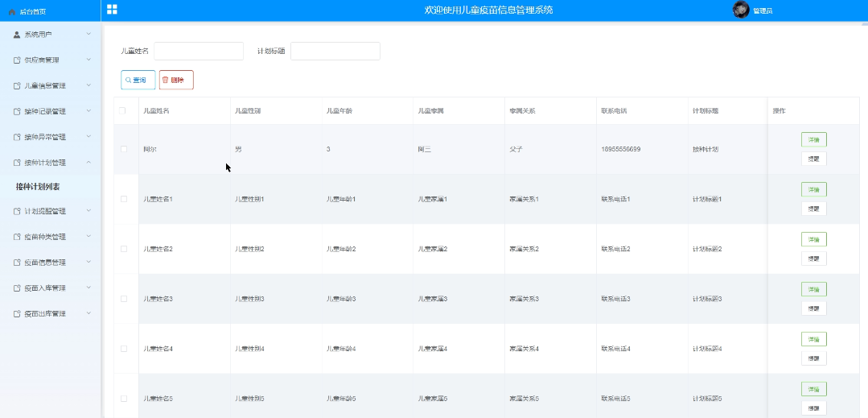868x418 pixels.
Task: Expand the 疫苗种类管理 chevron
Action: 88,237
